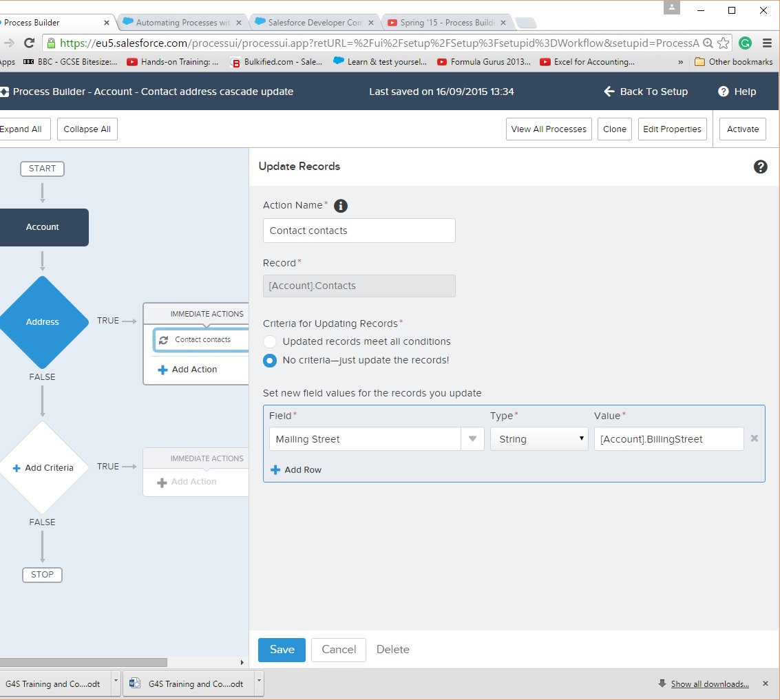Click the canvas scrollbar right arrow
This screenshot has width=780, height=700.
pyautogui.click(x=242, y=662)
